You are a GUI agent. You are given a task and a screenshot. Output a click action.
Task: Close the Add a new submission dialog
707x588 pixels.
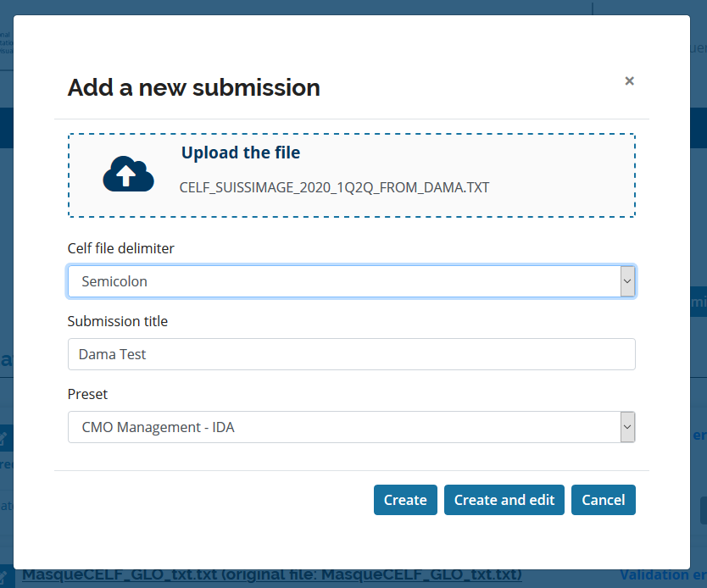(629, 81)
